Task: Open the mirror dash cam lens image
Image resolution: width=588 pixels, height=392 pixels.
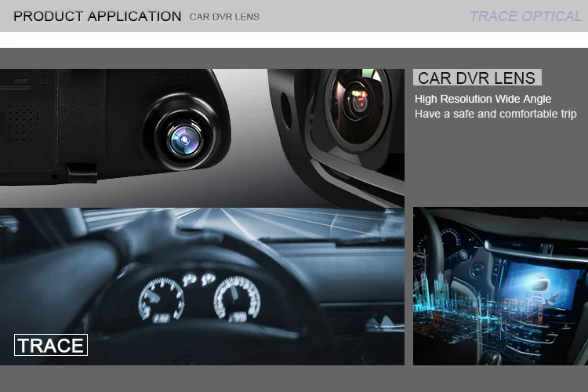Action: 202,138
